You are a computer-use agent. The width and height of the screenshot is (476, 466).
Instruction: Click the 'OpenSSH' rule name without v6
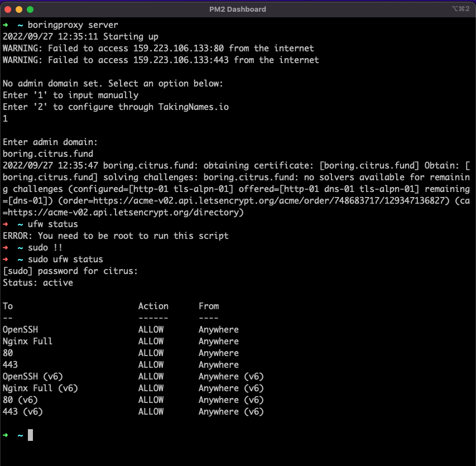[20, 330]
